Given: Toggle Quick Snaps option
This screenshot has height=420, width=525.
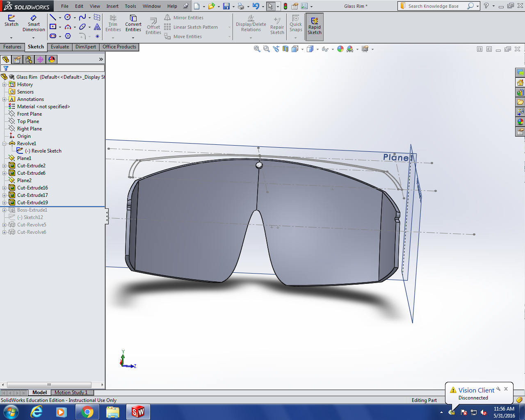Looking at the screenshot, I should click(296, 24).
